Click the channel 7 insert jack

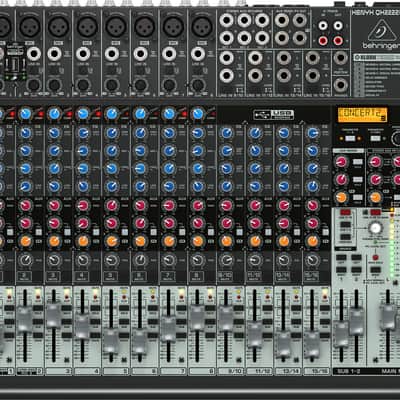click(x=169, y=85)
